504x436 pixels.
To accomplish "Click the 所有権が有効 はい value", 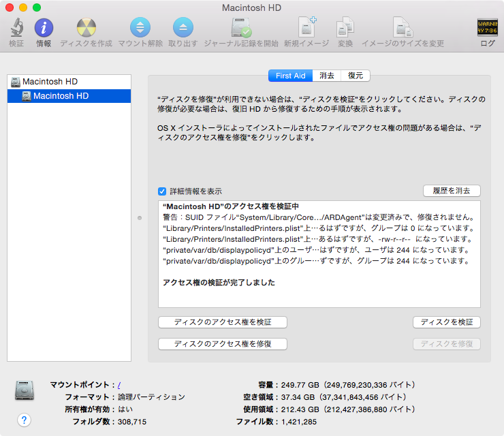I will (125, 409).
